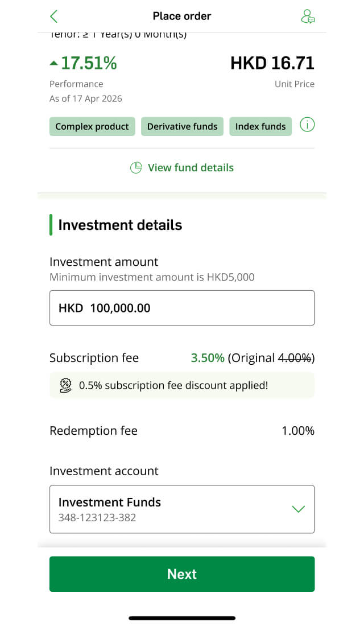Tap the 0.5% subscription fee discount banner

pos(182,385)
